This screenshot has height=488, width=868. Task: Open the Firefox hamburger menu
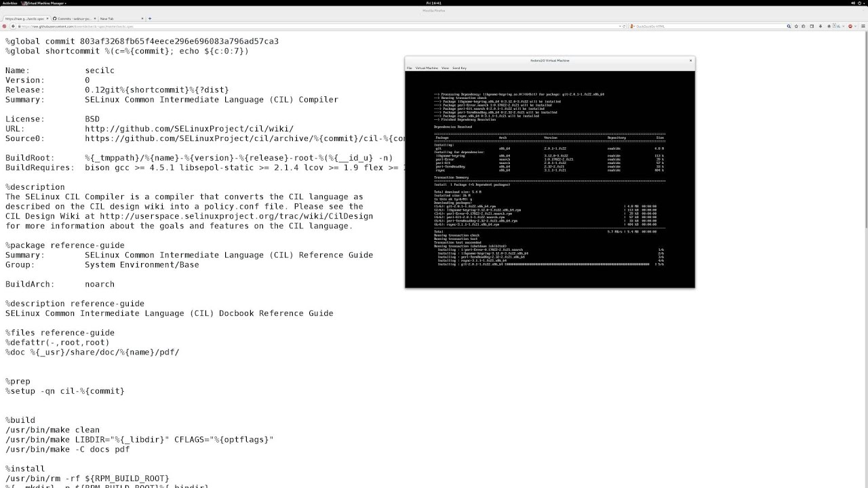pyautogui.click(x=863, y=26)
